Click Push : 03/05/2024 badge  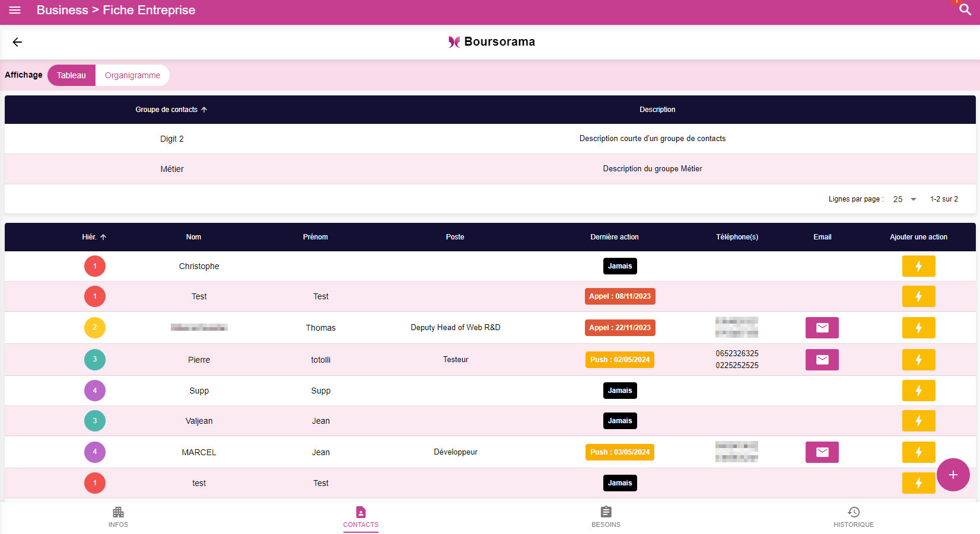(620, 452)
